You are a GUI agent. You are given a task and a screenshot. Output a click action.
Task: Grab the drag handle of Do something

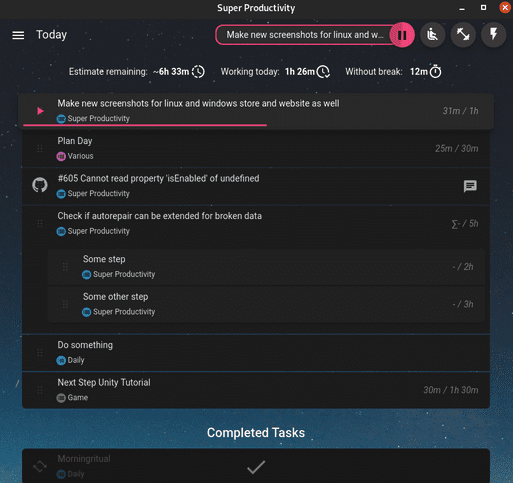click(x=40, y=352)
